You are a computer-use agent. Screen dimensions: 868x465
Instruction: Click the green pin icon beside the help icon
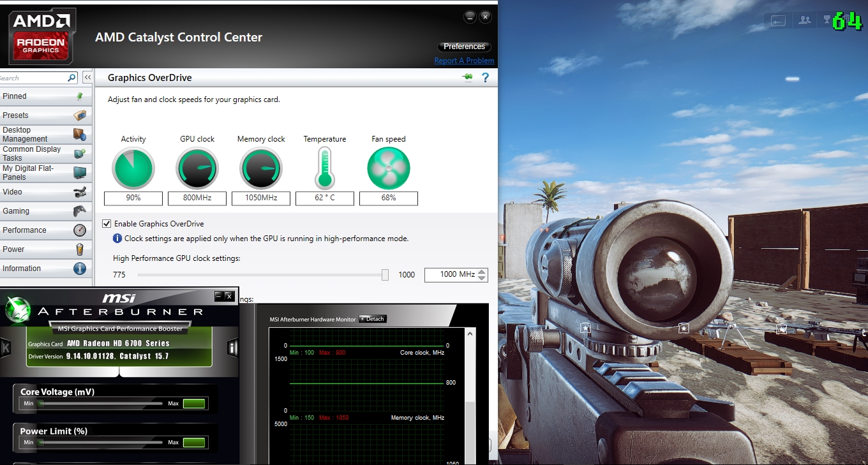coord(468,78)
